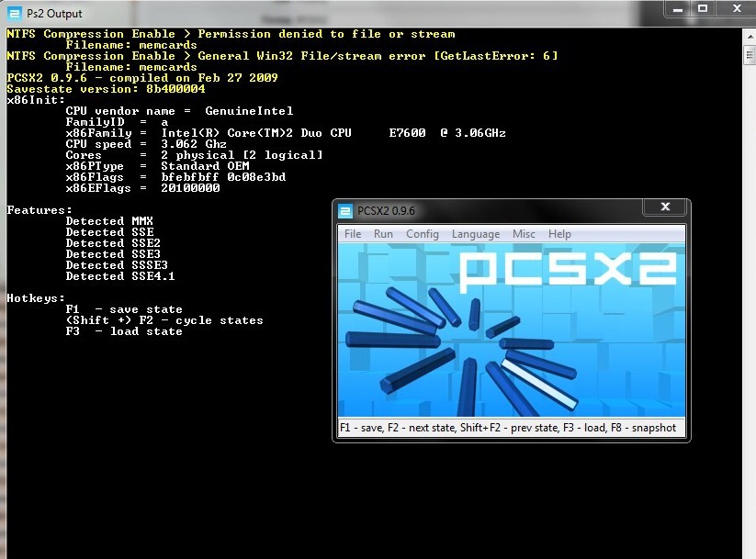Screen dimensions: 756x559
Task: Click the 'Detected SSE4.1' line
Action: pyautogui.click(x=120, y=276)
